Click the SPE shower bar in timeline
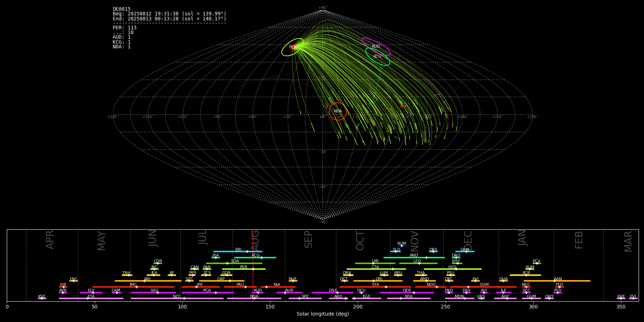This screenshot has width=644, height=322. point(305,298)
